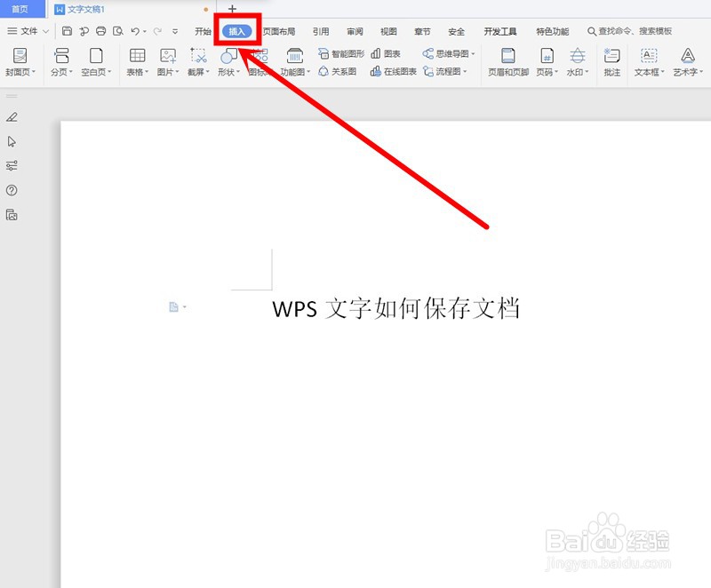
Task: Open the Function chart (功能图) tool
Action: (295, 61)
